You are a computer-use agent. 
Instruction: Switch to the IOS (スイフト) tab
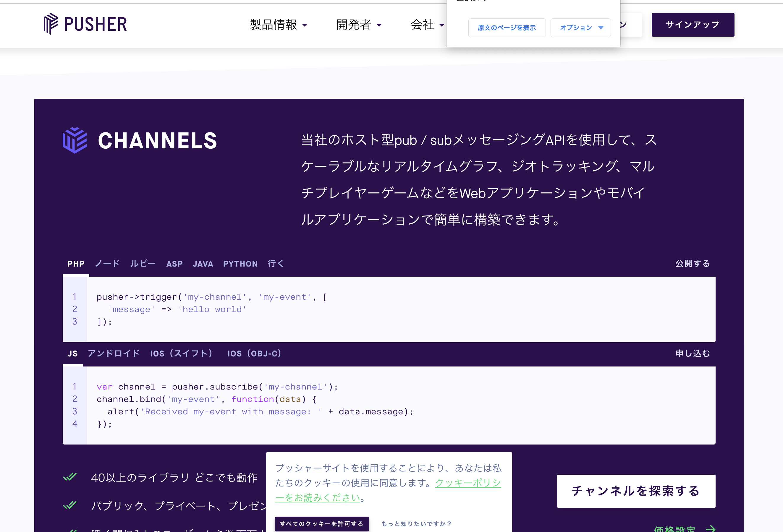tap(181, 353)
